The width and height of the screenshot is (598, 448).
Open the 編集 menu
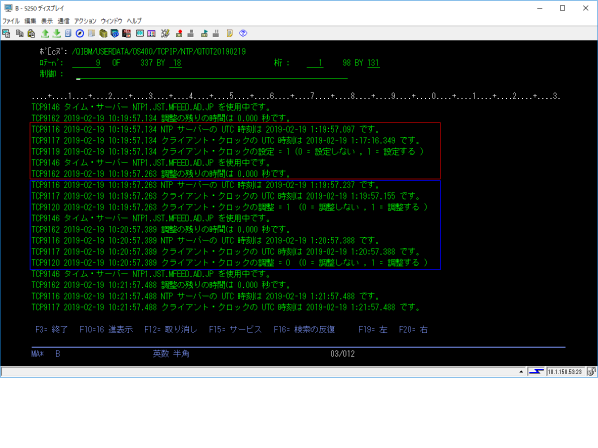point(30,21)
